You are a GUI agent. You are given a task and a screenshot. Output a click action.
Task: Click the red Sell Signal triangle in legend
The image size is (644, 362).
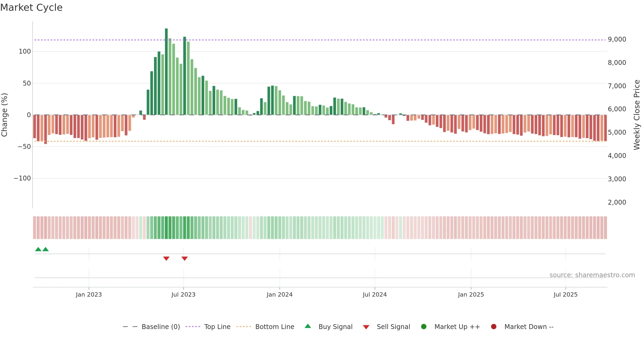(366, 327)
